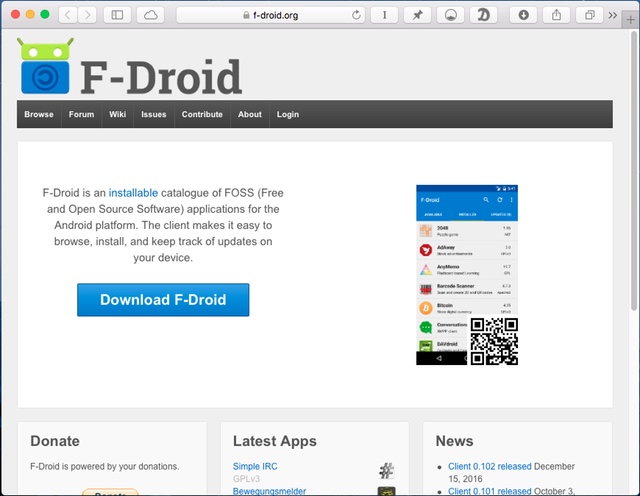Click the GPLv3 license text

[246, 478]
